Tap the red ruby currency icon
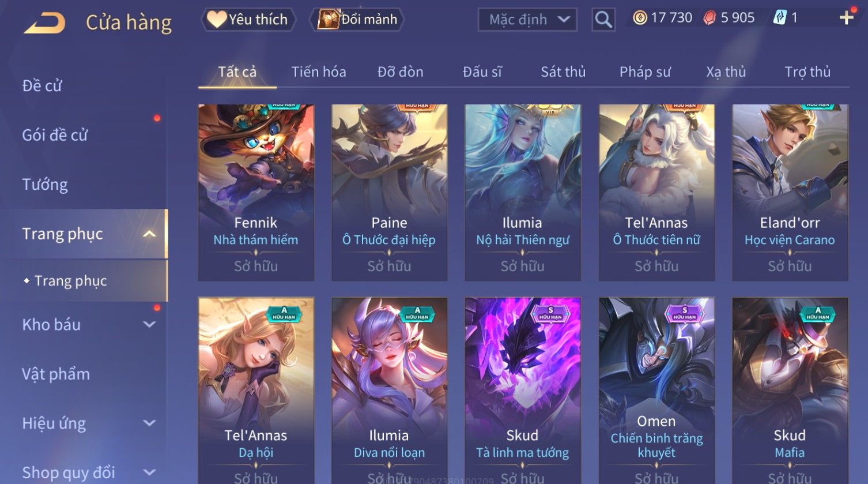The width and height of the screenshot is (868, 484). click(x=710, y=18)
